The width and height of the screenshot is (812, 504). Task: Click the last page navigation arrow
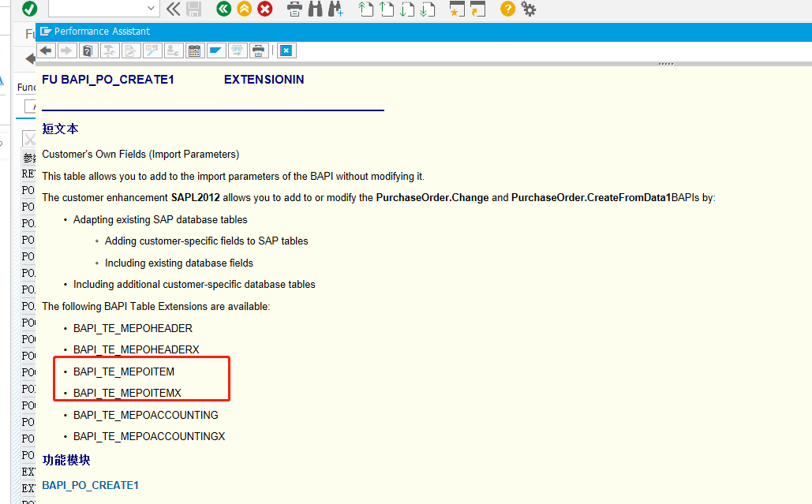428,9
